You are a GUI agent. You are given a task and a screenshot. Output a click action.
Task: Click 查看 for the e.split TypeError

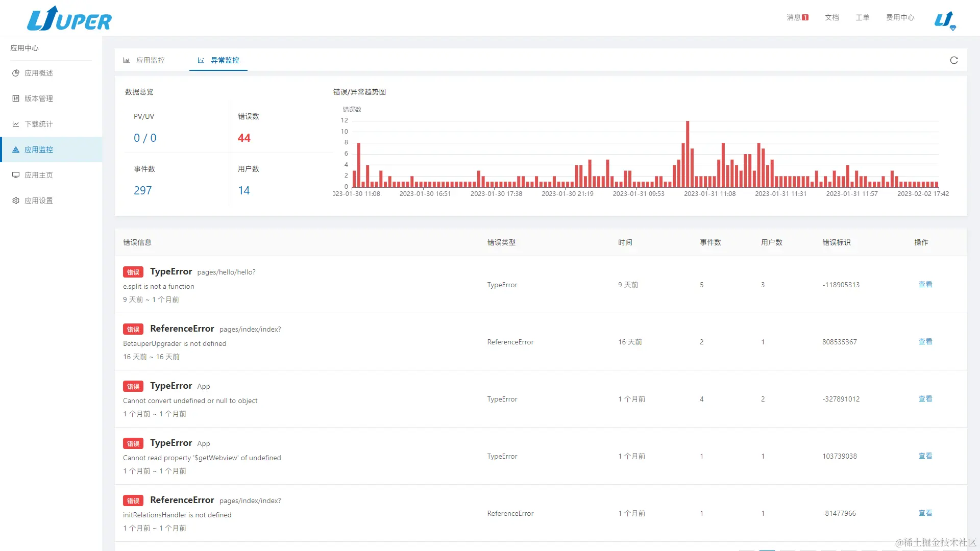[x=925, y=285]
